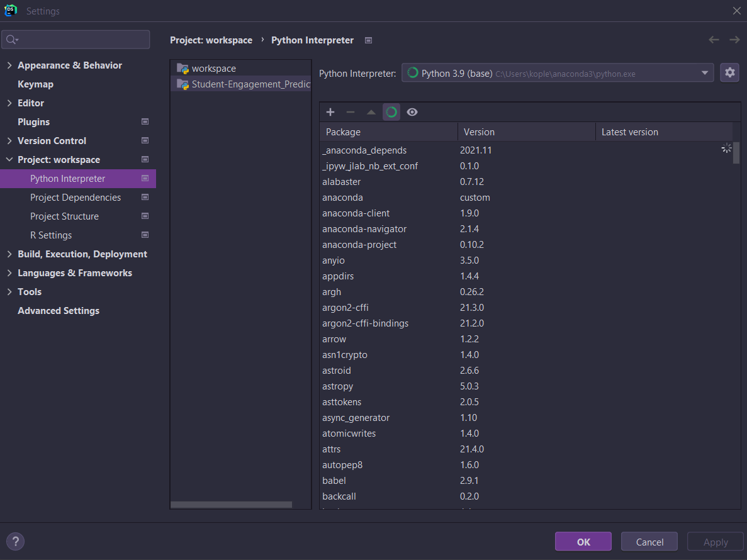
Task: Click the breadcrumb project-level settings icon
Action: (x=368, y=40)
